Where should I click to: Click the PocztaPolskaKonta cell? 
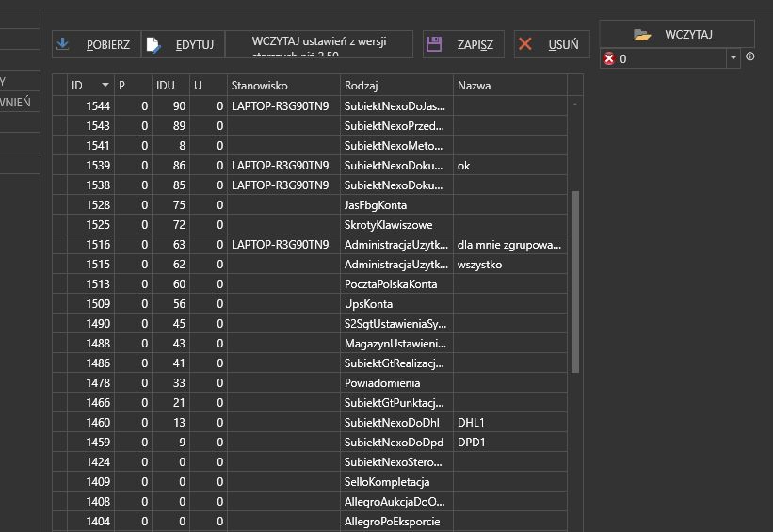click(x=396, y=284)
